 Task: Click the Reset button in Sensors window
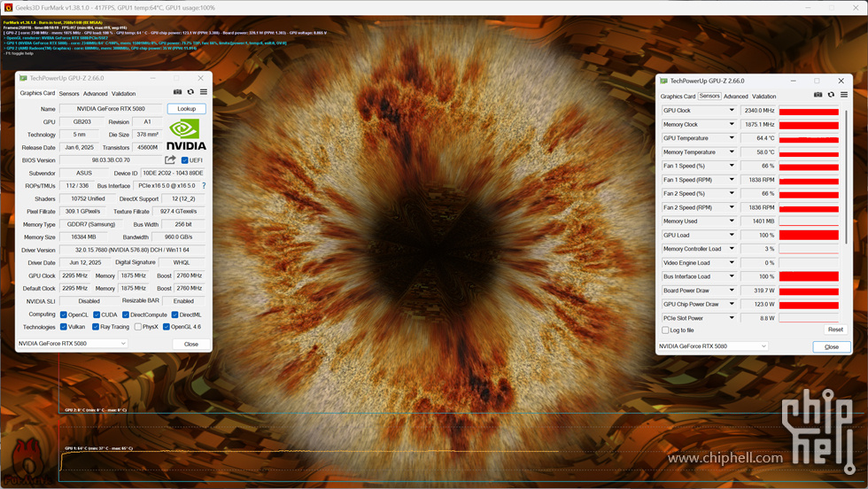(x=835, y=330)
